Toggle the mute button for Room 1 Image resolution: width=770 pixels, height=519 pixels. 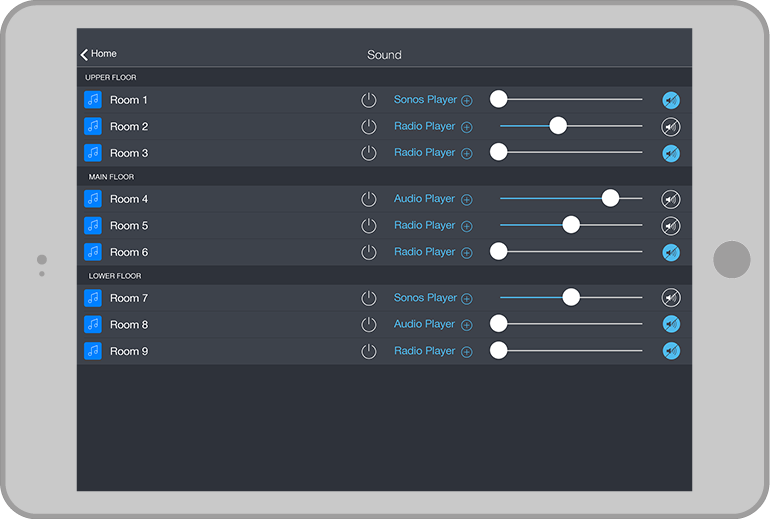pyautogui.click(x=671, y=100)
